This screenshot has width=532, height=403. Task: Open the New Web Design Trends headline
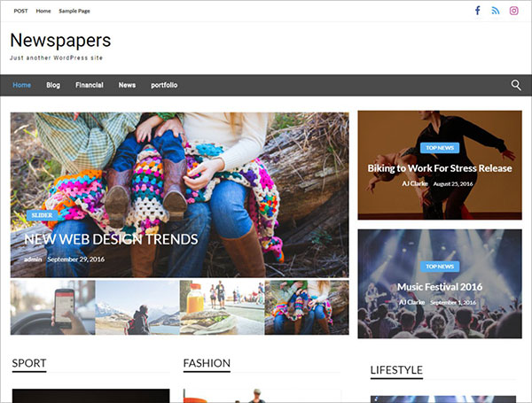coord(111,239)
